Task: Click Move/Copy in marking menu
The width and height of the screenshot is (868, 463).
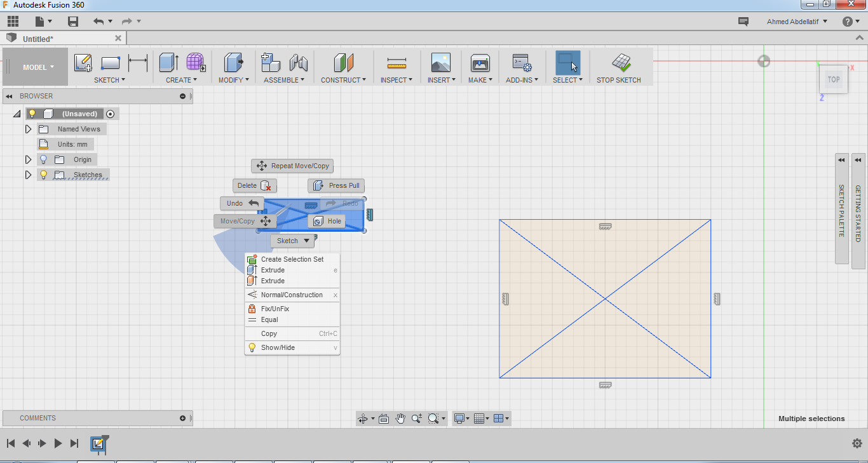Action: pyautogui.click(x=245, y=221)
